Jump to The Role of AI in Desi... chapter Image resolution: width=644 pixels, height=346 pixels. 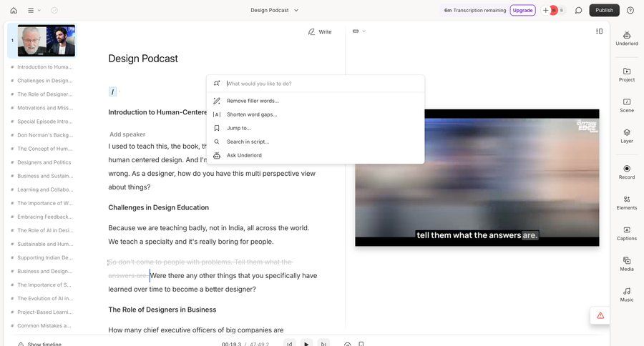[45, 230]
